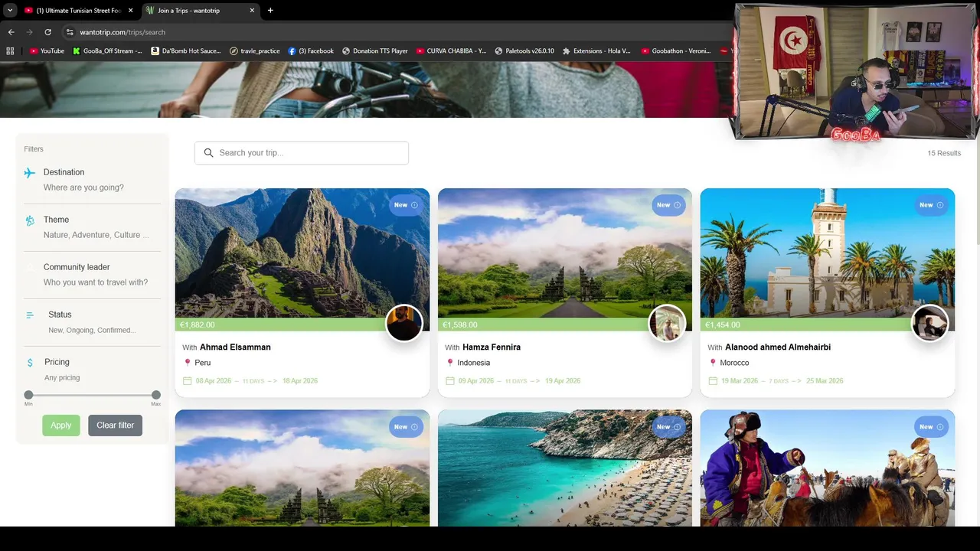Open the Community leader filter
Viewport: 980px width, 551px height.
pos(92,275)
